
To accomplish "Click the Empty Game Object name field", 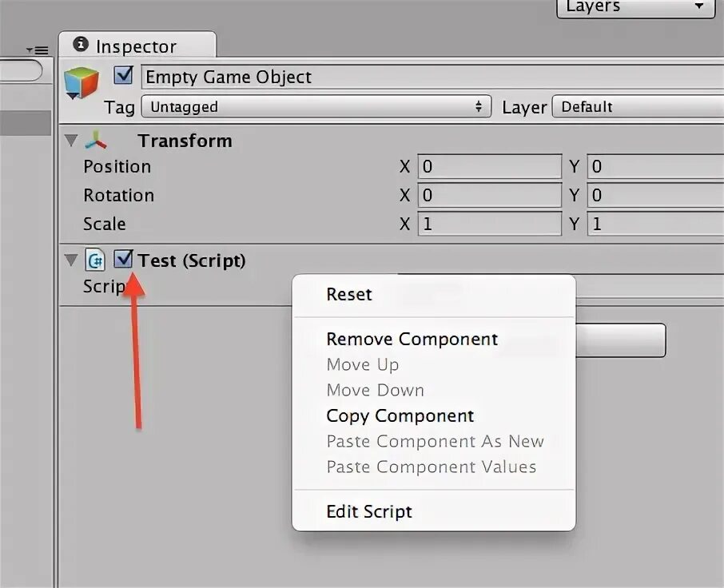I will [432, 77].
